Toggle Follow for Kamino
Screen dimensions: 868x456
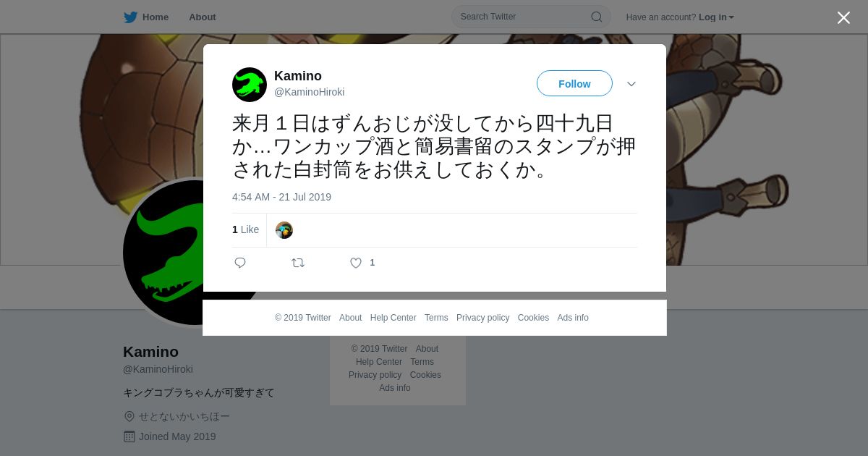tap(574, 83)
